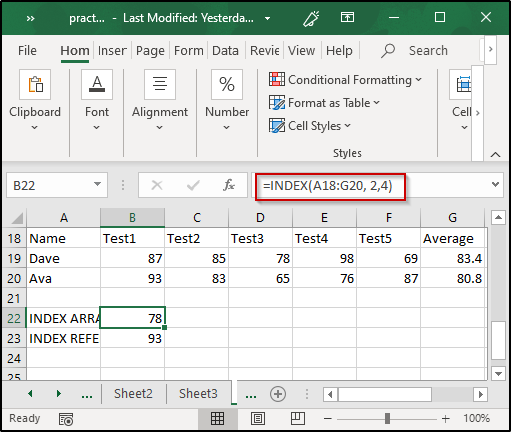Open the Font group icon

[97, 84]
